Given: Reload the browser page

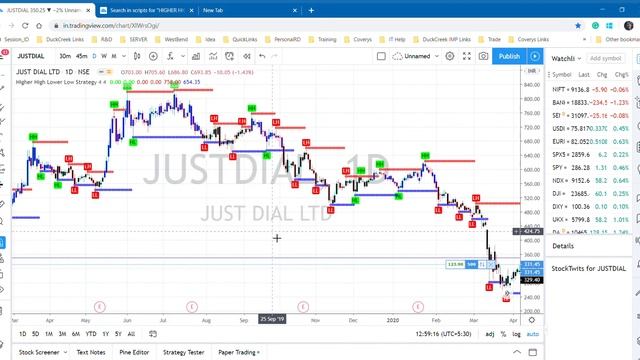Looking at the screenshot, I should point(25,26).
